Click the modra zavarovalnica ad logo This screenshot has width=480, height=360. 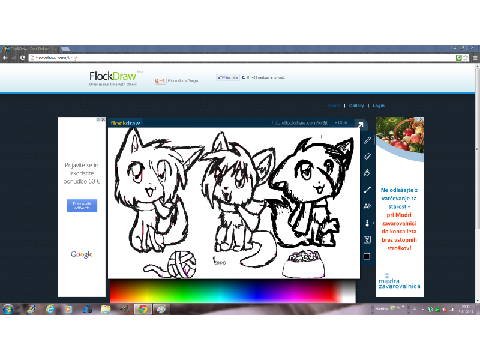point(399,282)
